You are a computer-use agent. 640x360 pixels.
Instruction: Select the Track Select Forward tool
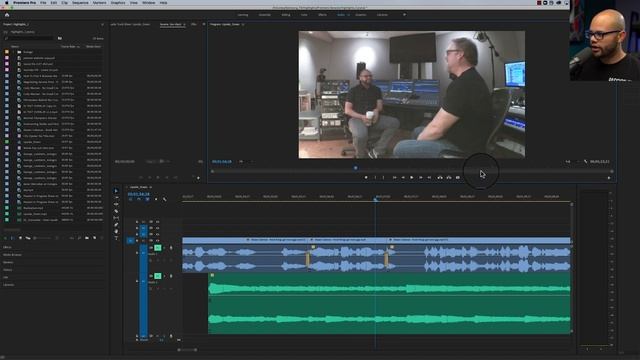point(116,198)
